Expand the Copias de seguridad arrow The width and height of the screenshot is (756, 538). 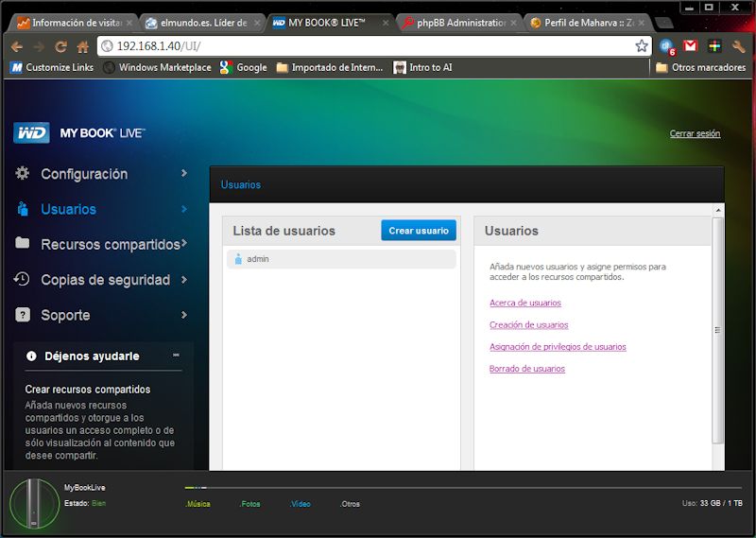pyautogui.click(x=183, y=279)
